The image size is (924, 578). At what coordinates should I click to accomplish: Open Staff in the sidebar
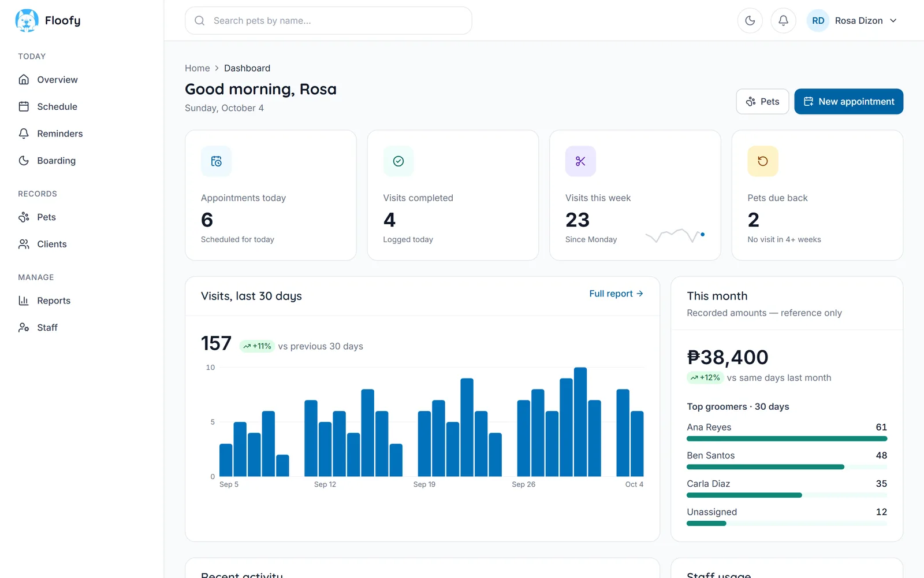coord(81,328)
